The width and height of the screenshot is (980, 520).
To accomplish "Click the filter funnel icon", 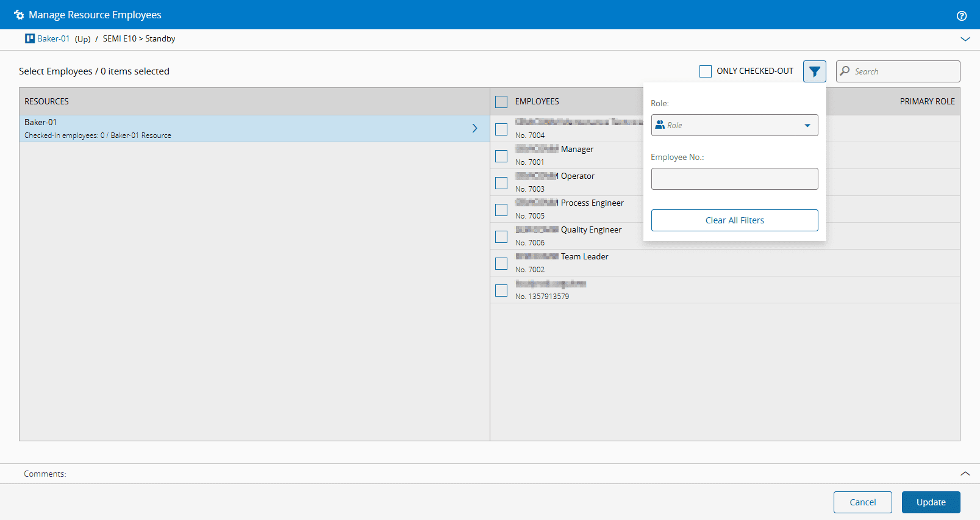I will (814, 71).
